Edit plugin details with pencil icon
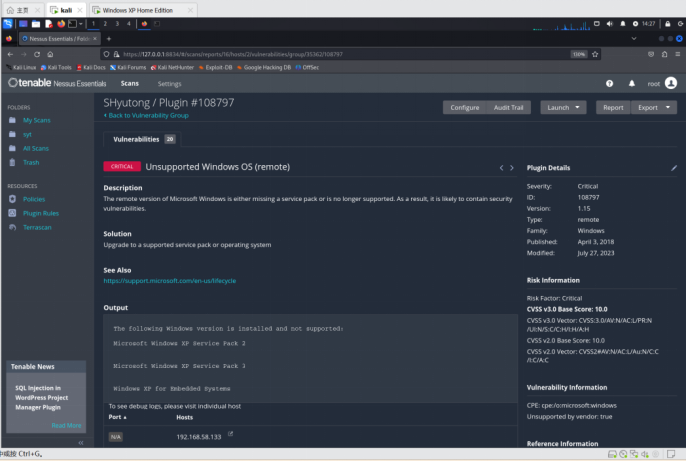The image size is (686, 462). [674, 168]
